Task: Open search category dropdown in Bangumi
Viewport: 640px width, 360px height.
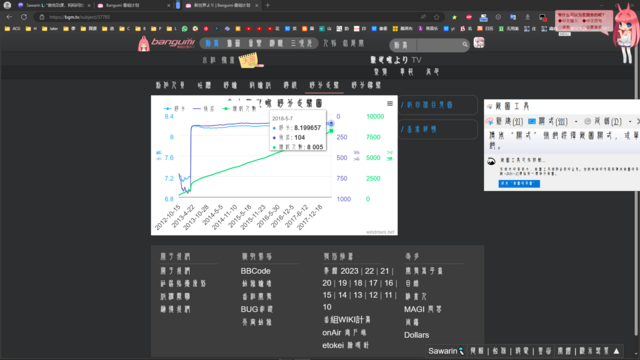Action: coord(402,45)
